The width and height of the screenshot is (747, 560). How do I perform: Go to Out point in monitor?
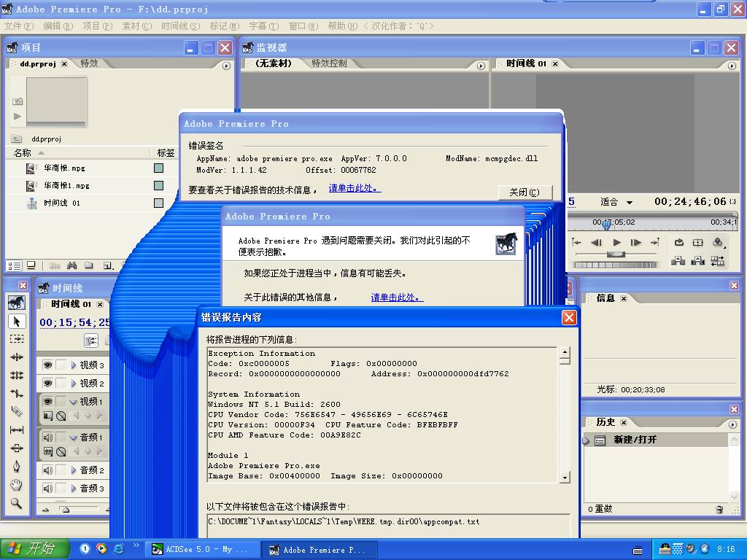coord(655,242)
